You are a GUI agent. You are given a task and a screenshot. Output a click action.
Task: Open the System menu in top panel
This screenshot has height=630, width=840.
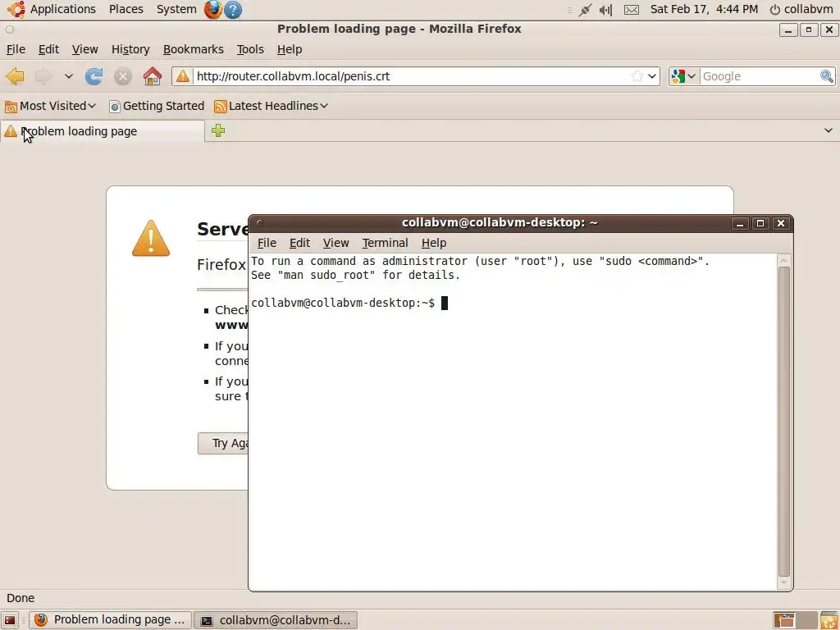coord(176,9)
